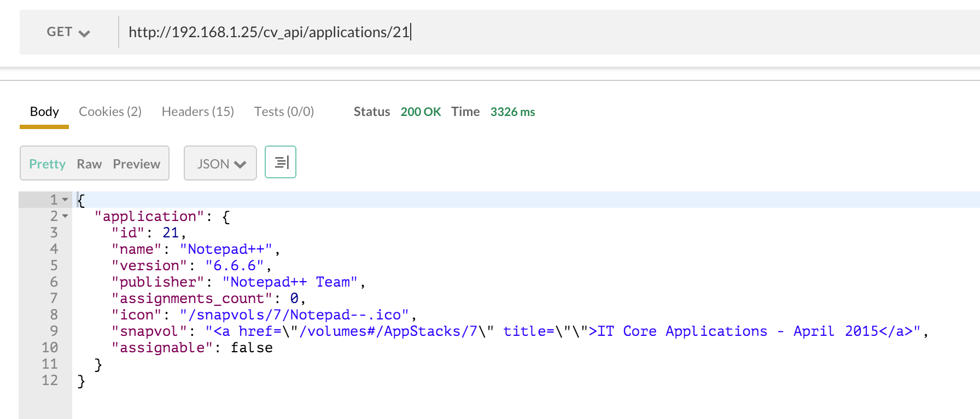Click the "assignable" false value
980x419 pixels.
[252, 348]
